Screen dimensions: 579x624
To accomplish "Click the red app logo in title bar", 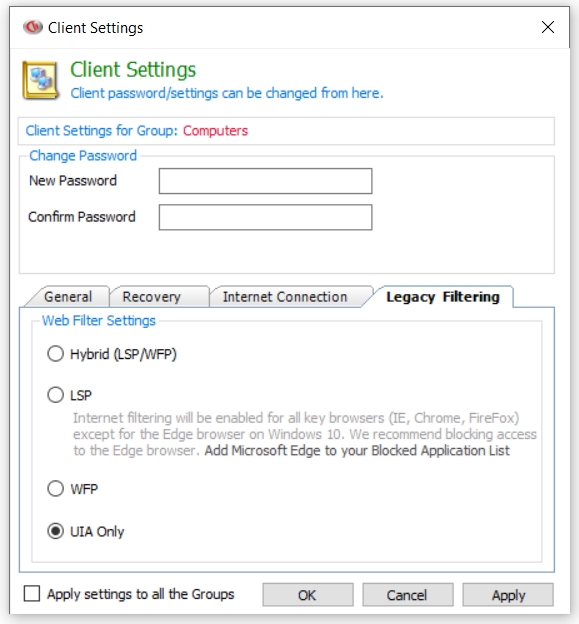I will pos(33,27).
